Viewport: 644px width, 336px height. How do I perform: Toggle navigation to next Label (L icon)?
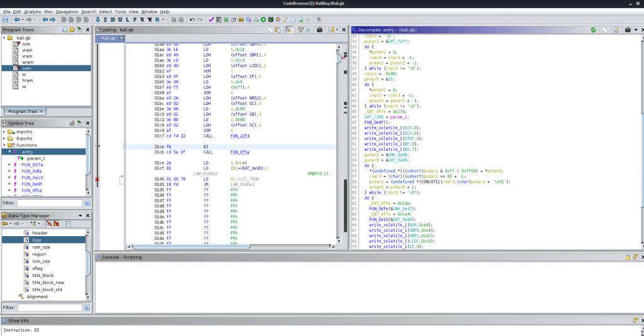click(x=127, y=19)
